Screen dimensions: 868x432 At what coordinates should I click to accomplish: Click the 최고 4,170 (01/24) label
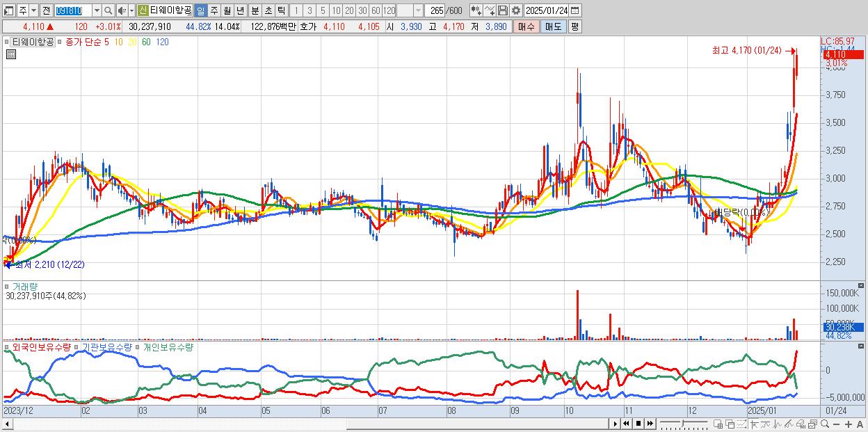point(746,50)
